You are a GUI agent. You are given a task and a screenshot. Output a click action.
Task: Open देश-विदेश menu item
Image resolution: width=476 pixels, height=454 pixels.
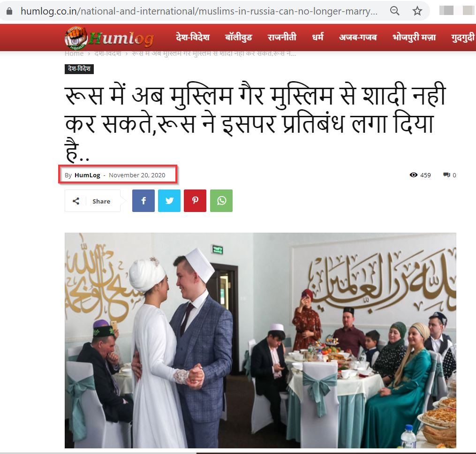coord(193,38)
